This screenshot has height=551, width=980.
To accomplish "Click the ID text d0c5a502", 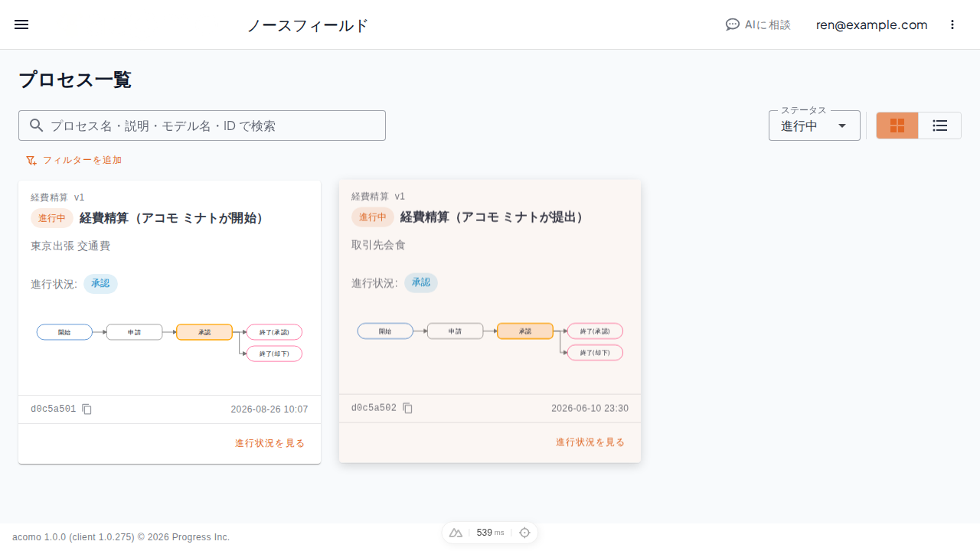I will pyautogui.click(x=374, y=408).
